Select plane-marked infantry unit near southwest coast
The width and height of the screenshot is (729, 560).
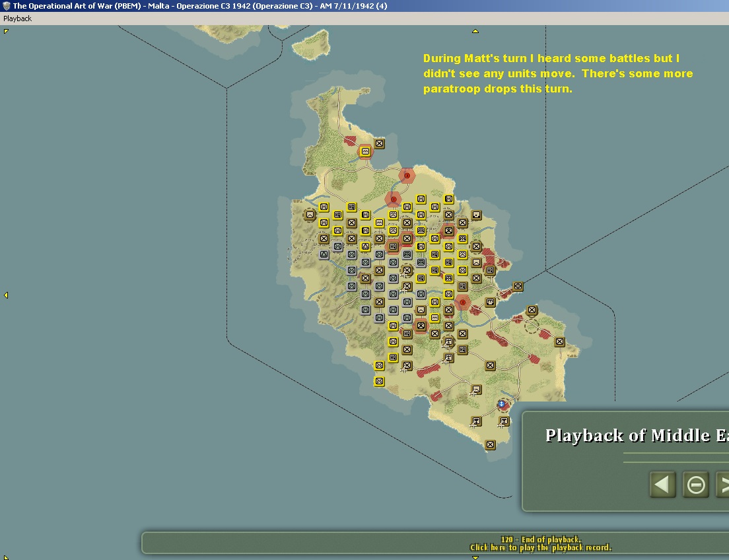[x=407, y=366]
